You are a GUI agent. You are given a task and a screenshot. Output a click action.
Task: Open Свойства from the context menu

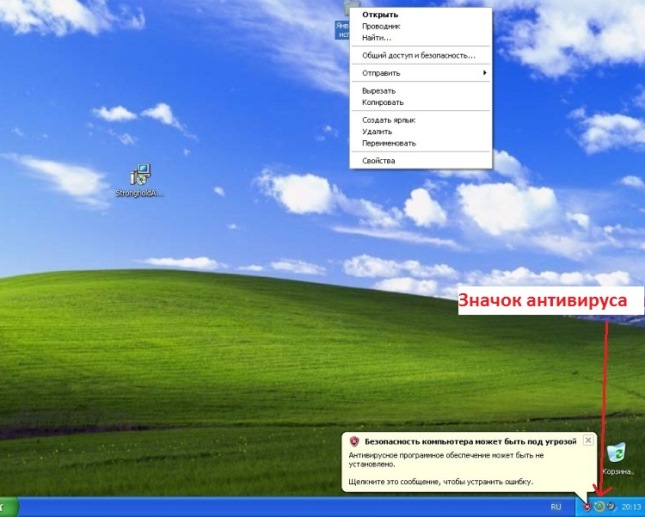(420, 161)
